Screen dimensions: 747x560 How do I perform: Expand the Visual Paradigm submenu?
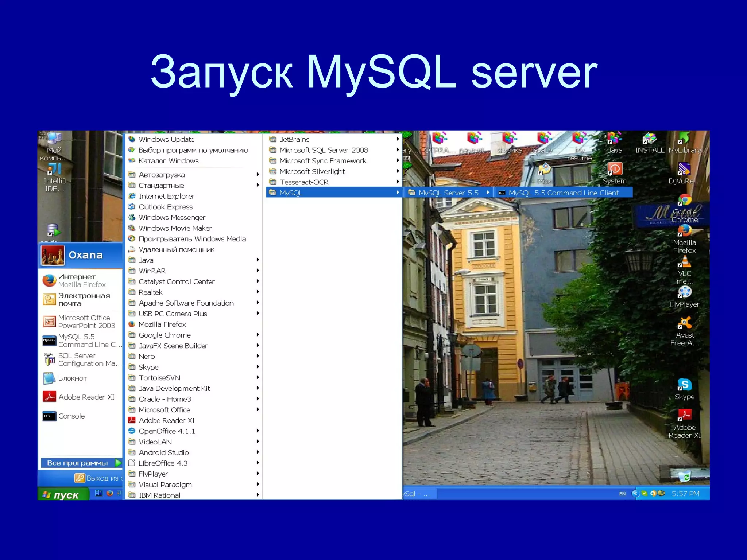click(194, 485)
